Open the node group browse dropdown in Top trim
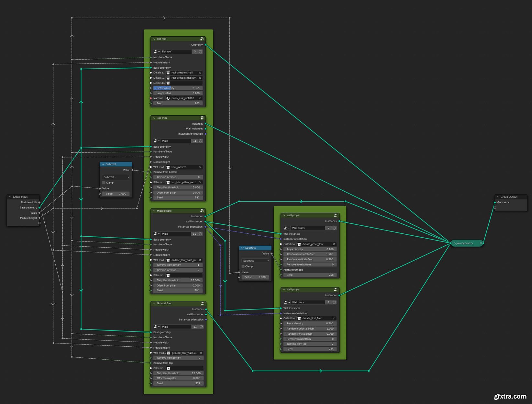Viewport: 532px width, 404px height. coord(157,141)
